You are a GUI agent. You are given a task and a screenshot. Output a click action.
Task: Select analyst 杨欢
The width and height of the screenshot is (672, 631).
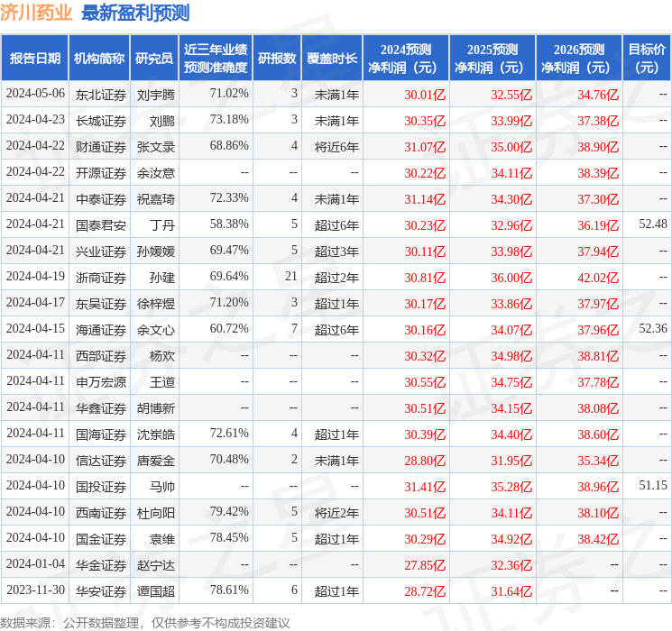[x=162, y=356]
